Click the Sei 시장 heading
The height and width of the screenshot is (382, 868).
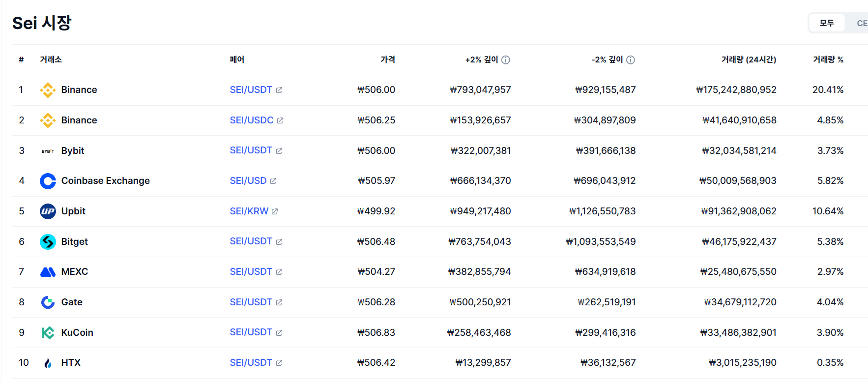[x=42, y=23]
